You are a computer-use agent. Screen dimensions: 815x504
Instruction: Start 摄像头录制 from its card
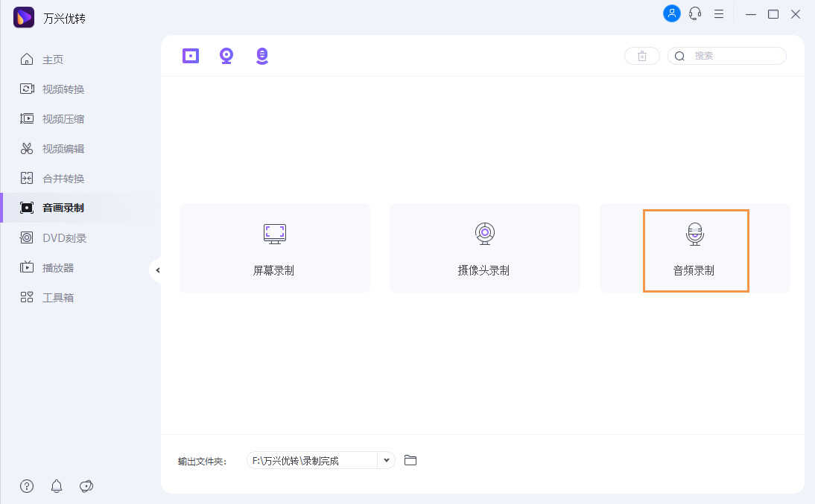484,248
